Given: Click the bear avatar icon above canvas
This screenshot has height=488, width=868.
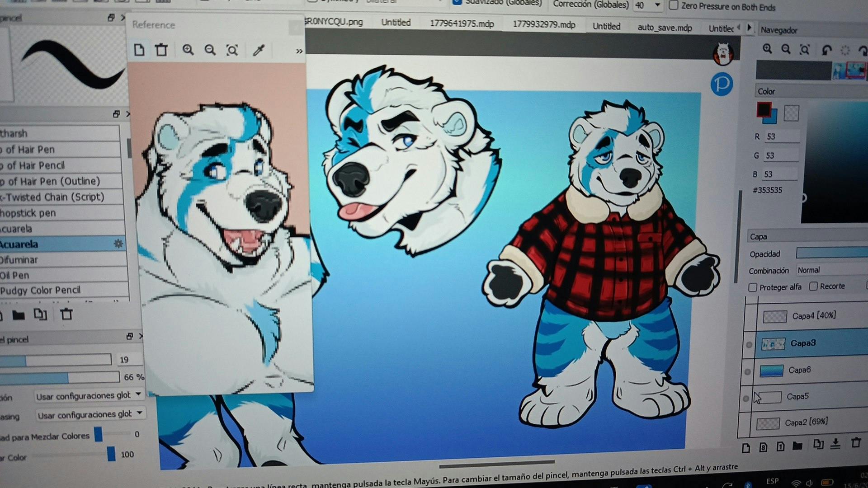Looking at the screenshot, I should click(723, 54).
